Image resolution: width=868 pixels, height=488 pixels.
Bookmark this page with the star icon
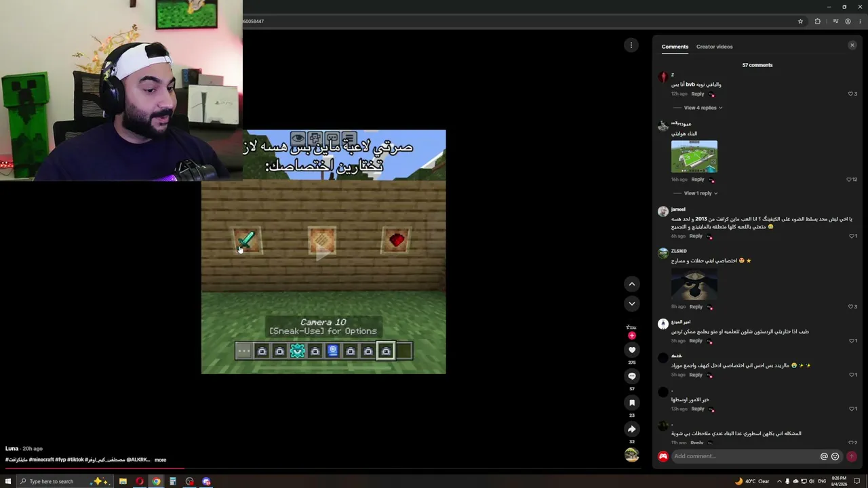click(800, 21)
